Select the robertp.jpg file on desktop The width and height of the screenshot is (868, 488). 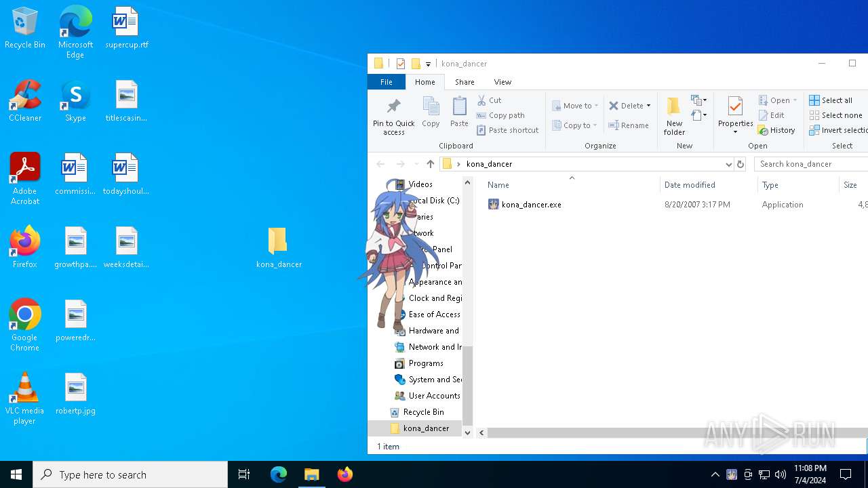(75, 394)
